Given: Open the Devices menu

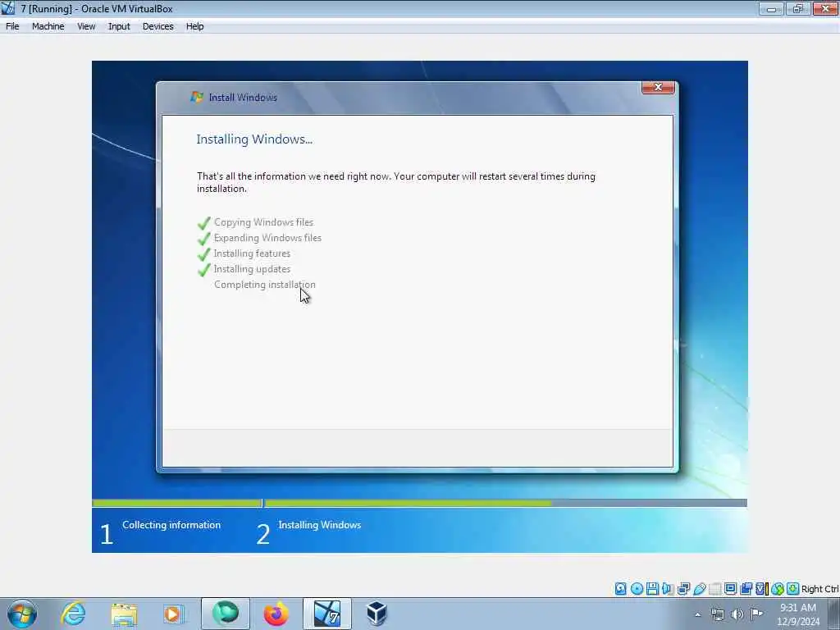Looking at the screenshot, I should (157, 26).
